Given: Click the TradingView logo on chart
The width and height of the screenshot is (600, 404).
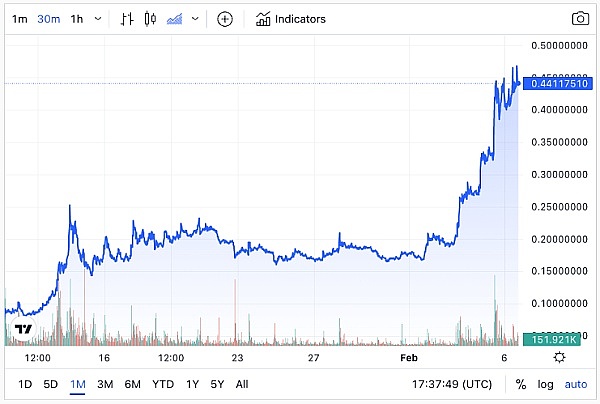Looking at the screenshot, I should pyautogui.click(x=24, y=329).
